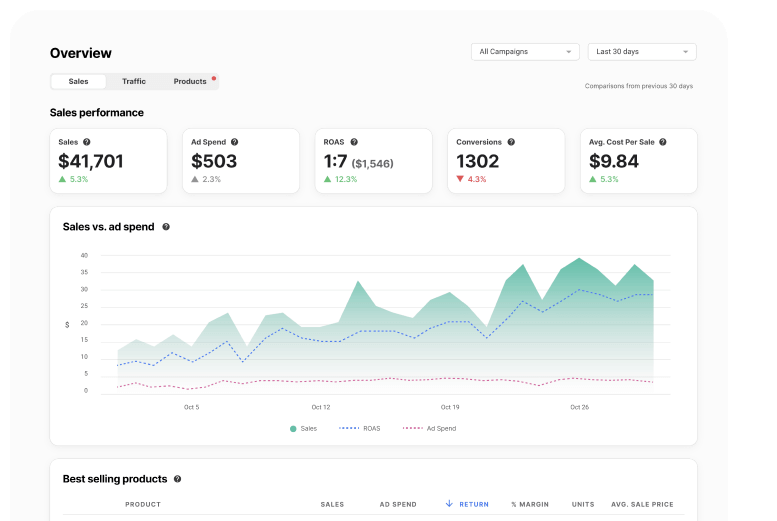Screen dimensions: 777x521
Task: Select the Sales tab
Action: click(78, 81)
